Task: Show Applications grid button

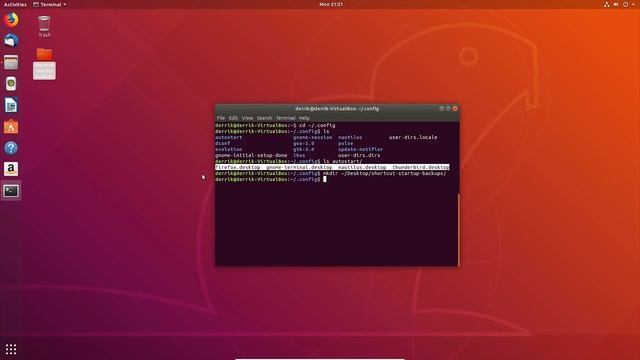Action: tap(11, 349)
